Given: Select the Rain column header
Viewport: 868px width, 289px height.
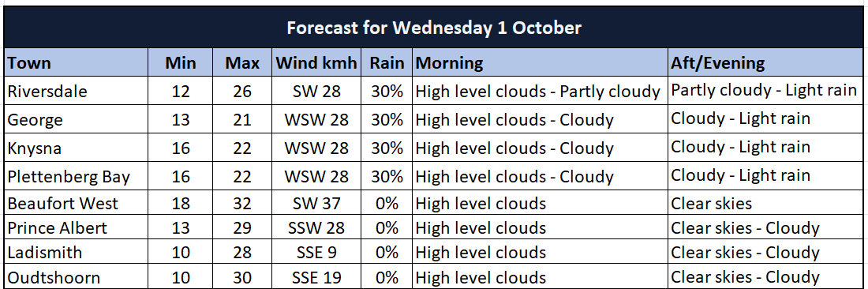Looking at the screenshot, I should 387,62.
